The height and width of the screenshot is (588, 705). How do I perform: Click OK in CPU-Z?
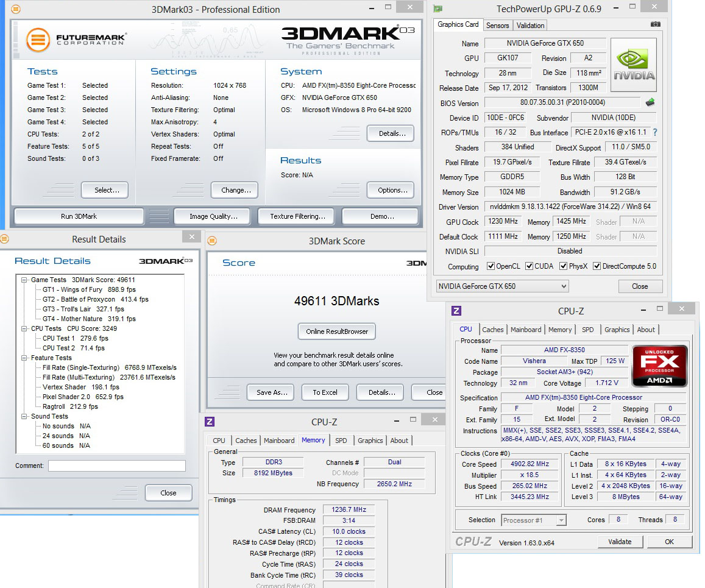click(669, 542)
